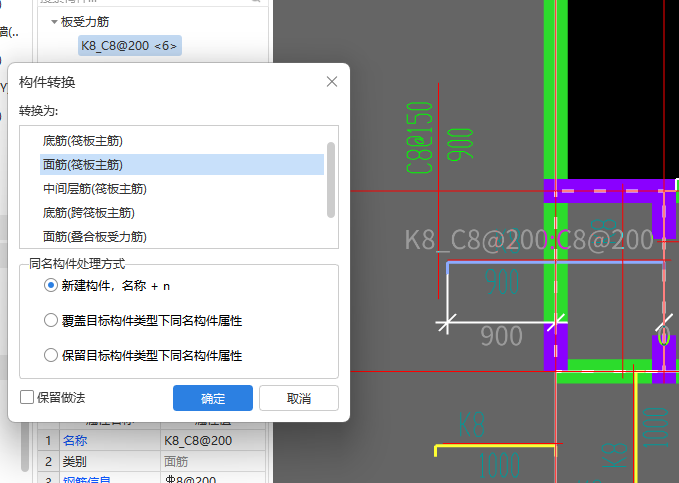Select K8_C8@200 <6> component item

(x=129, y=45)
